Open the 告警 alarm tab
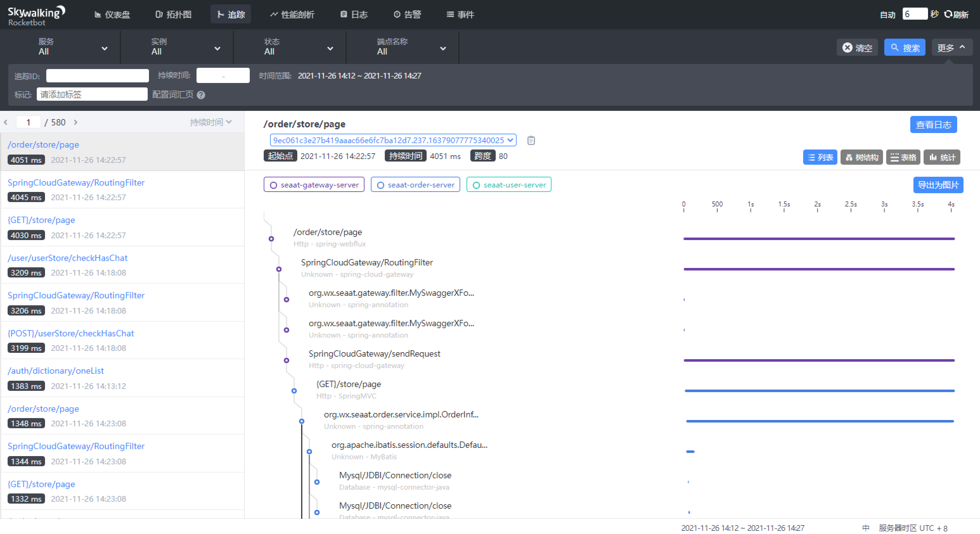 [x=408, y=15]
